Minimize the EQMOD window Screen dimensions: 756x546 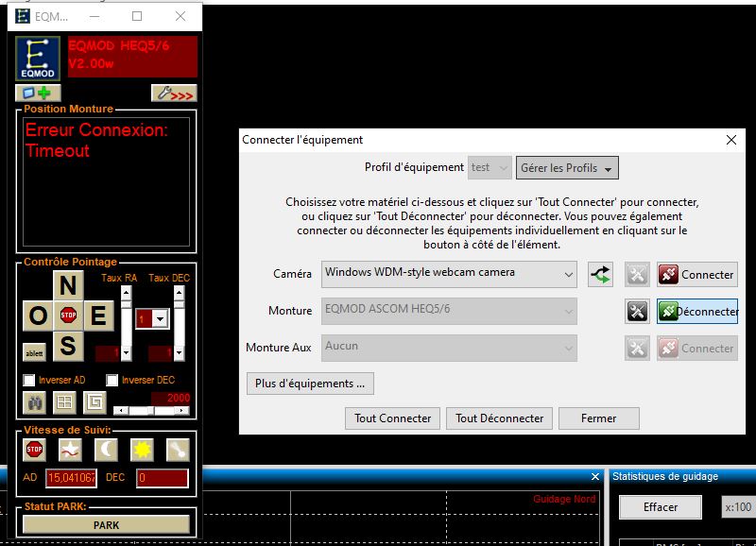(94, 16)
